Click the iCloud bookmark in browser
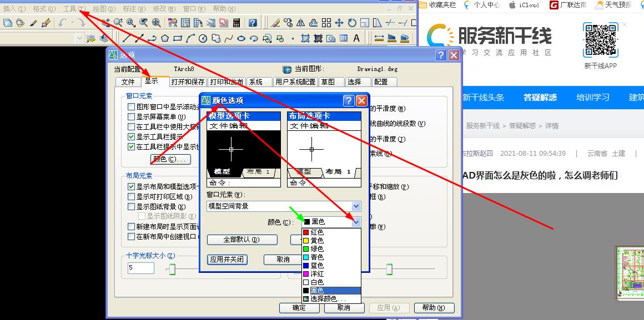The height and width of the screenshot is (320, 644). click(x=524, y=5)
